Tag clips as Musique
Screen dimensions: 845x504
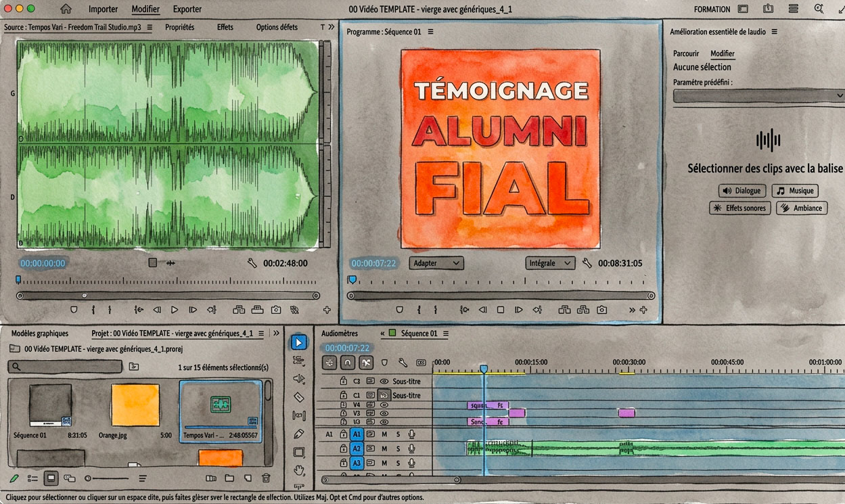pos(796,191)
